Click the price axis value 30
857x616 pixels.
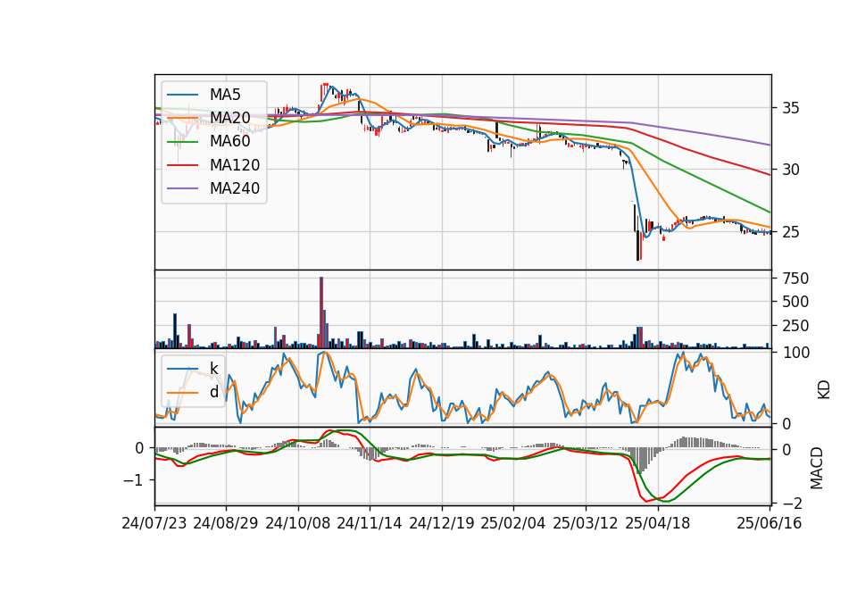pyautogui.click(x=790, y=170)
